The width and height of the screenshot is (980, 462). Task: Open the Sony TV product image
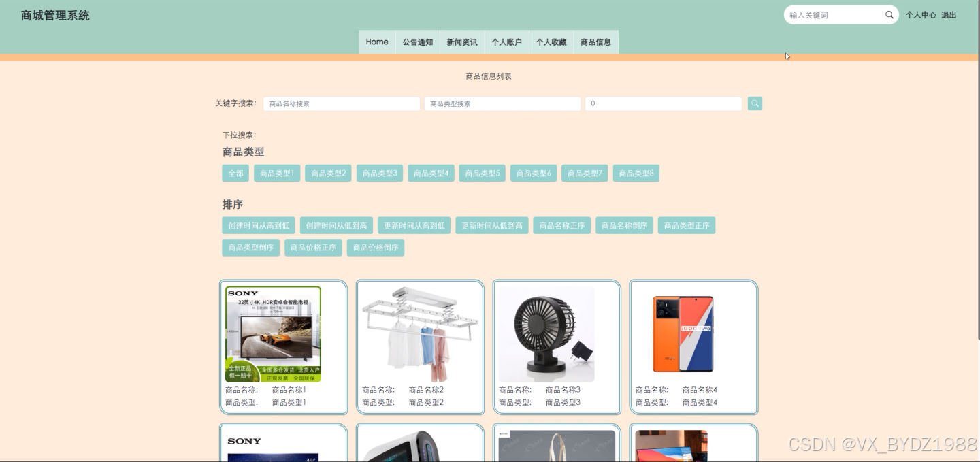[x=273, y=334]
